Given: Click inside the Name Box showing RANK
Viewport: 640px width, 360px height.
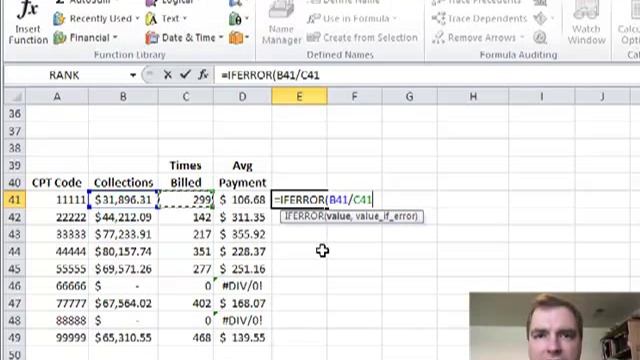Looking at the screenshot, I should tap(65, 75).
